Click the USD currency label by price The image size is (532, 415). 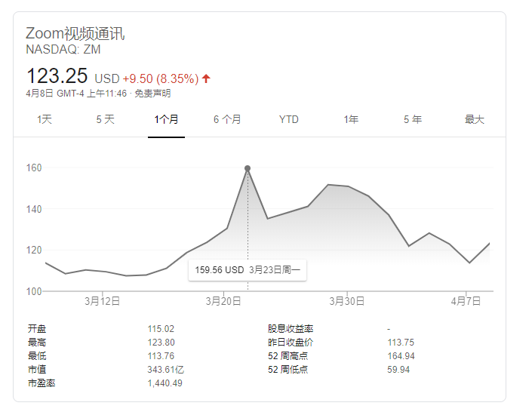(x=107, y=78)
